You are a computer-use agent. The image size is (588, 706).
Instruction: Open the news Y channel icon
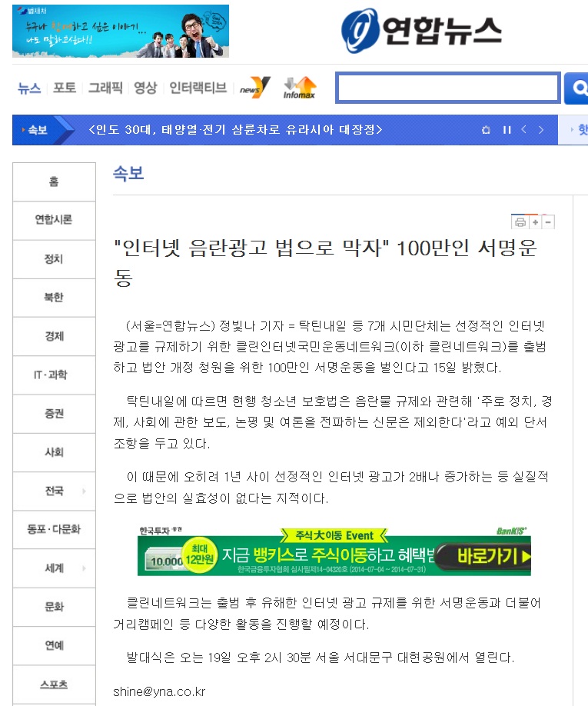254,88
